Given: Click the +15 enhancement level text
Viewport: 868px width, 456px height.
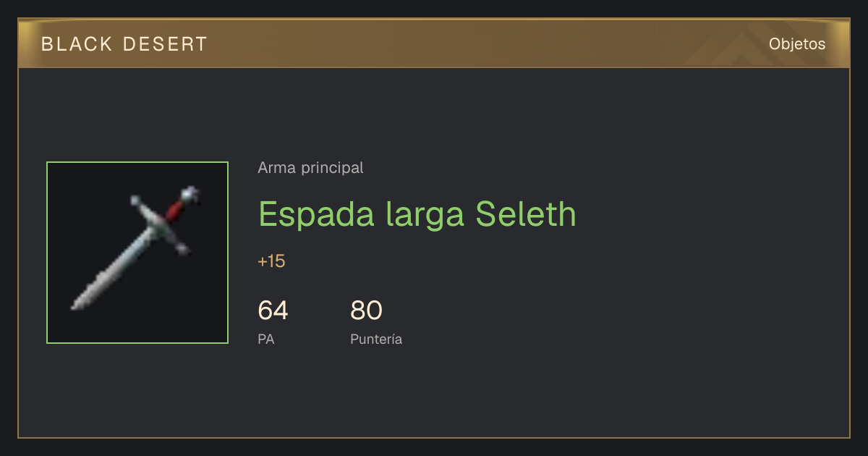Looking at the screenshot, I should pos(271,261).
